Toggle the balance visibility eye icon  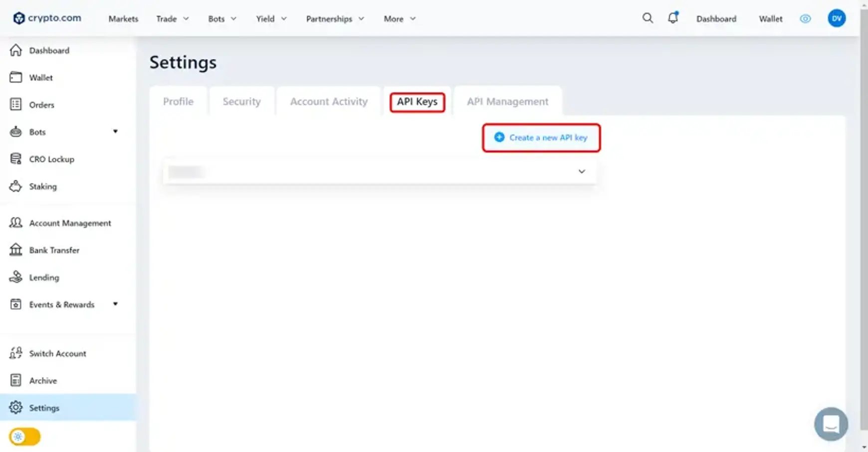pos(805,18)
